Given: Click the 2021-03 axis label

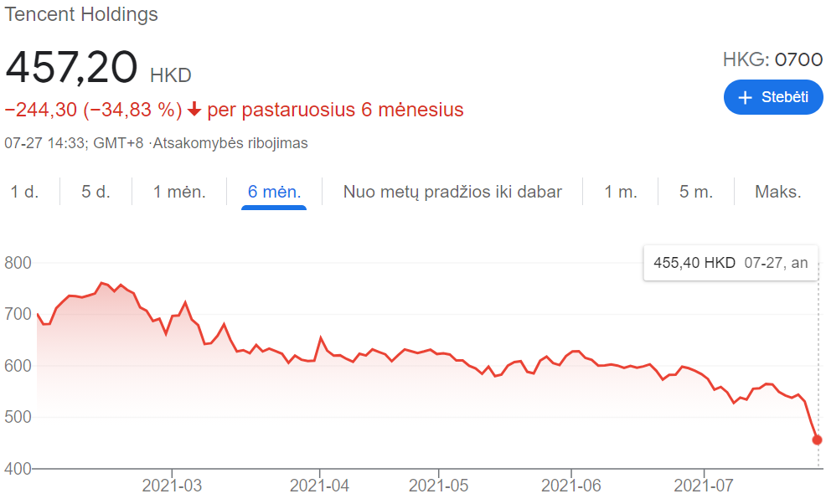Looking at the screenshot, I should point(172,485).
